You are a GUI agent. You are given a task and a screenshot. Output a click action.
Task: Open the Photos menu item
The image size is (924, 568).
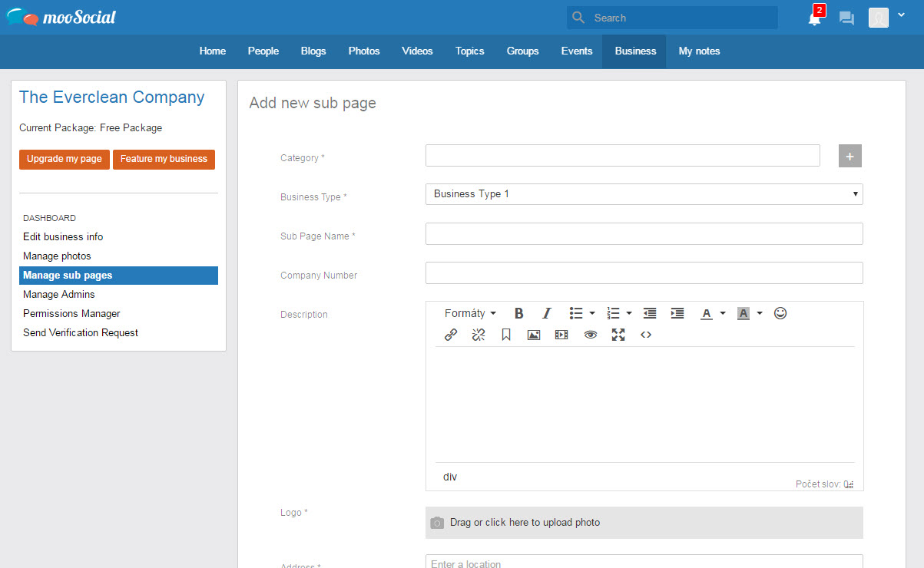364,51
